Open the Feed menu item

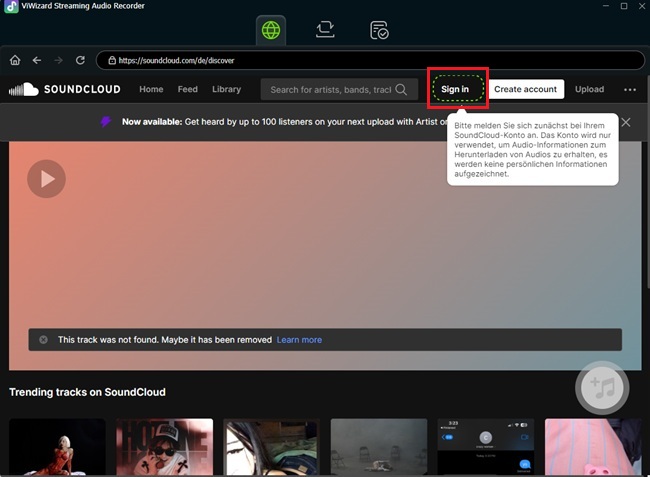click(187, 89)
